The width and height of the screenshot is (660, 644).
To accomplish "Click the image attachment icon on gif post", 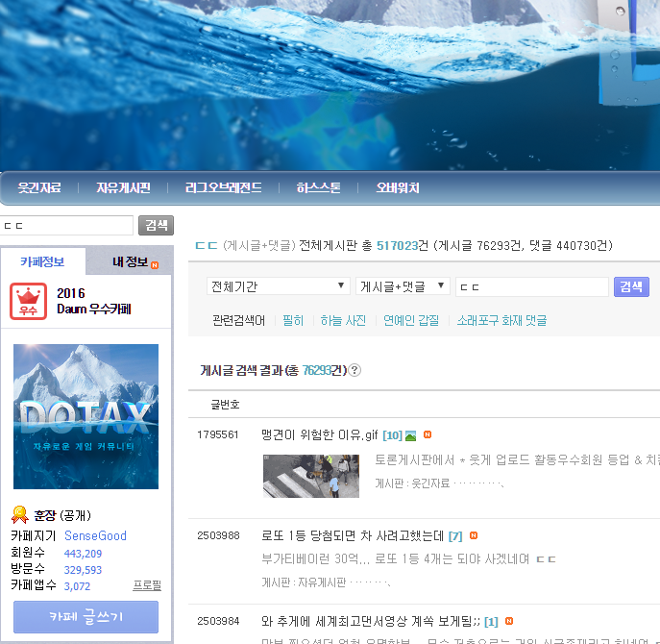I will point(410,436).
